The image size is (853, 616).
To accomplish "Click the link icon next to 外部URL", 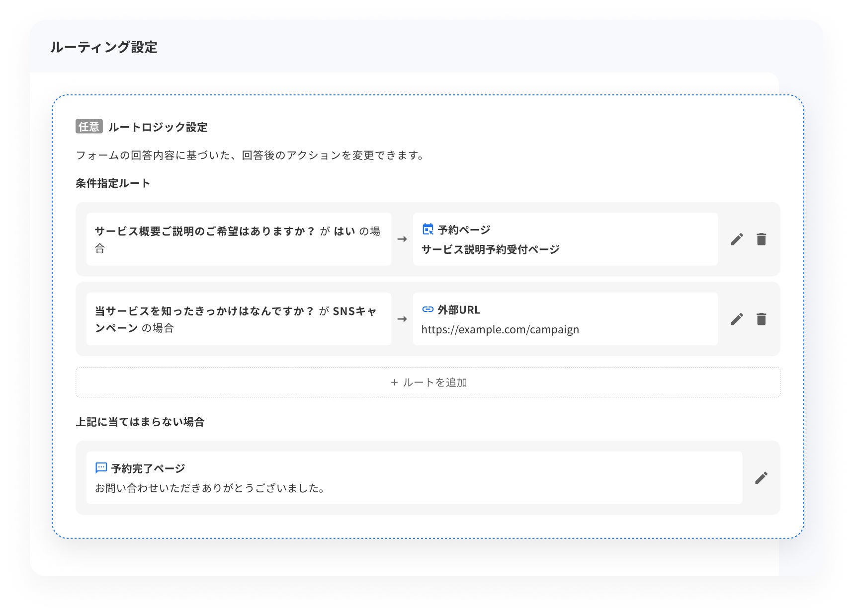I will [x=426, y=309].
